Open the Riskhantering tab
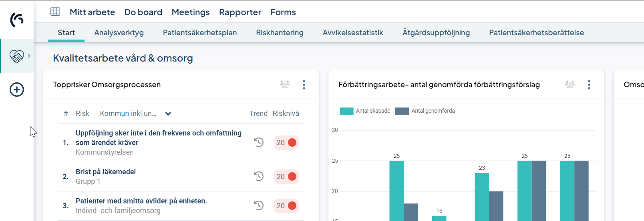644x221 pixels. pyautogui.click(x=280, y=33)
